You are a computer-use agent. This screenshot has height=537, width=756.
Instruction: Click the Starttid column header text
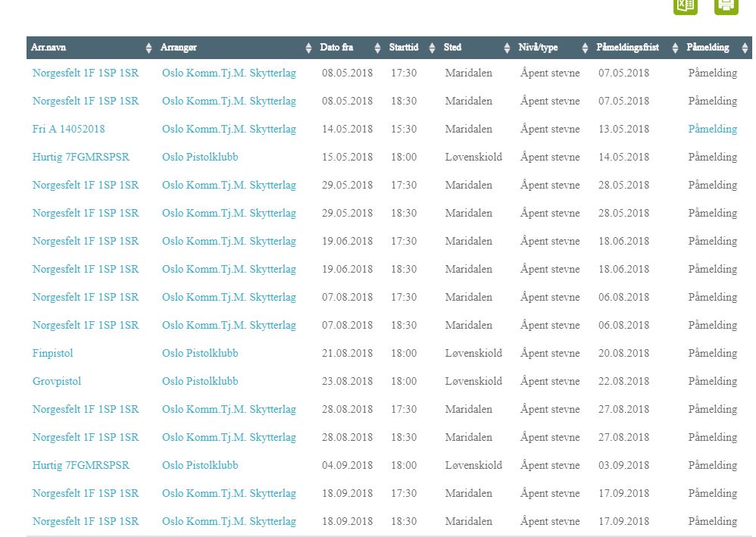coord(404,48)
